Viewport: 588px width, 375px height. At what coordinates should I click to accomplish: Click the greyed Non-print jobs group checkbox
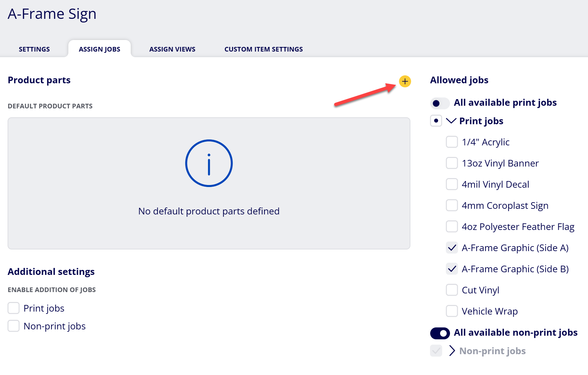point(436,351)
